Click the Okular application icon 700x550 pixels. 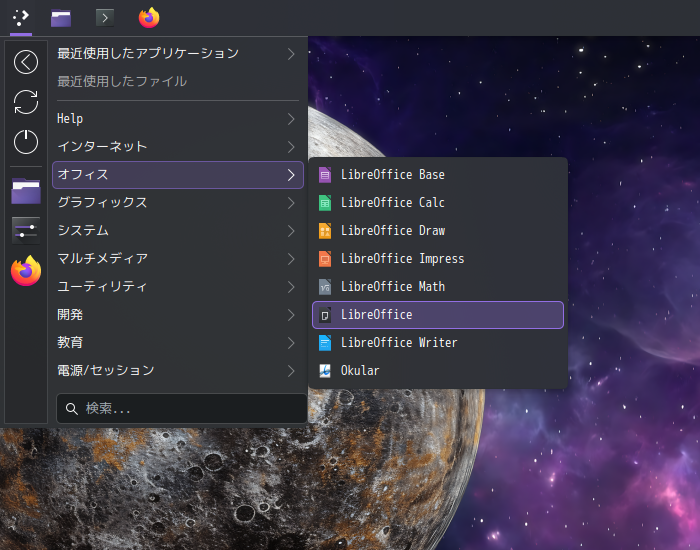click(x=325, y=371)
